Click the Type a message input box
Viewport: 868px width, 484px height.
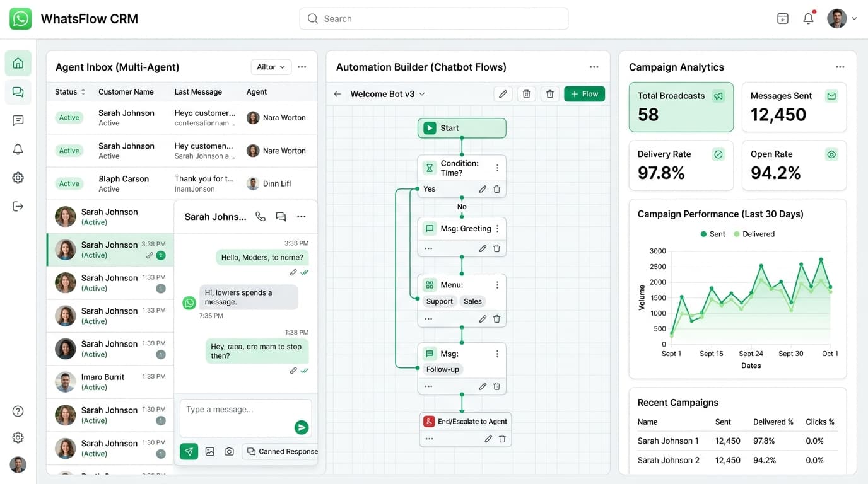point(245,418)
